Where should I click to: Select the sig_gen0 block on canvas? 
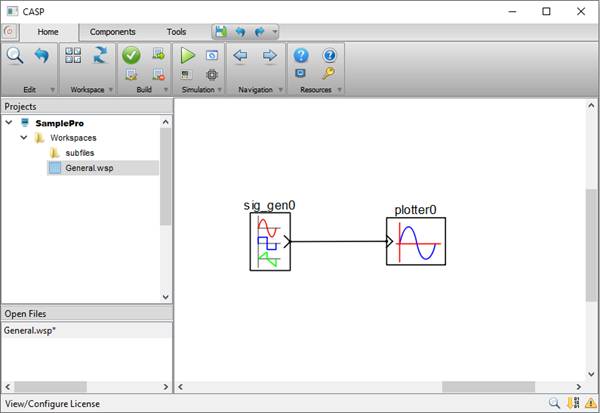pos(270,241)
